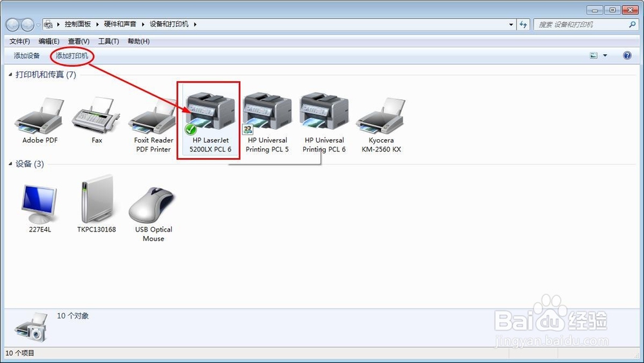
Task: Open the 帮助(H) menu
Action: pos(138,41)
